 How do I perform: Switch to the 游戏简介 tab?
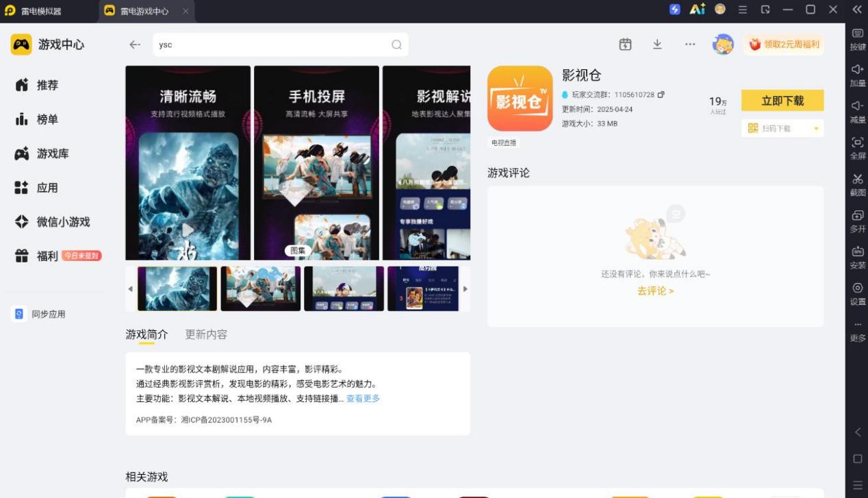click(x=146, y=334)
